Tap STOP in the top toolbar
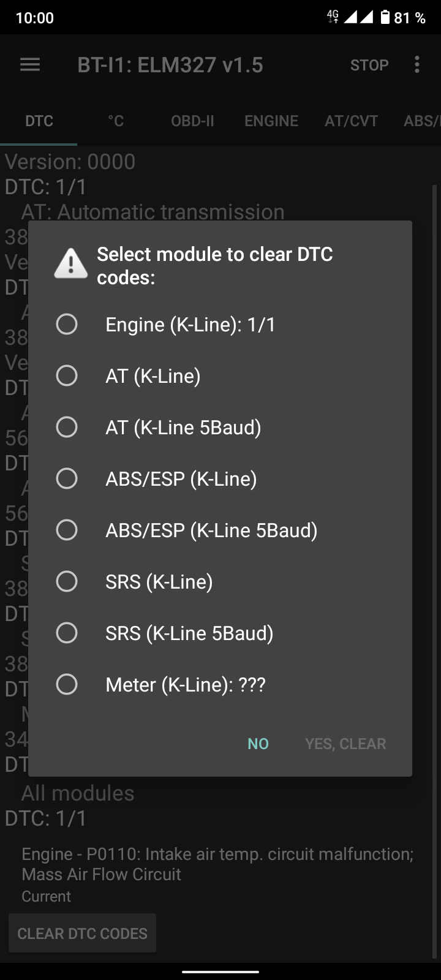Image resolution: width=441 pixels, height=980 pixels. 369,65
